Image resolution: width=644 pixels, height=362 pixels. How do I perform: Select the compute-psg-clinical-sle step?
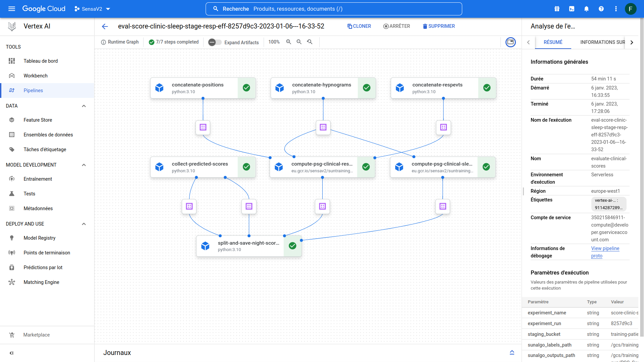[x=443, y=167]
